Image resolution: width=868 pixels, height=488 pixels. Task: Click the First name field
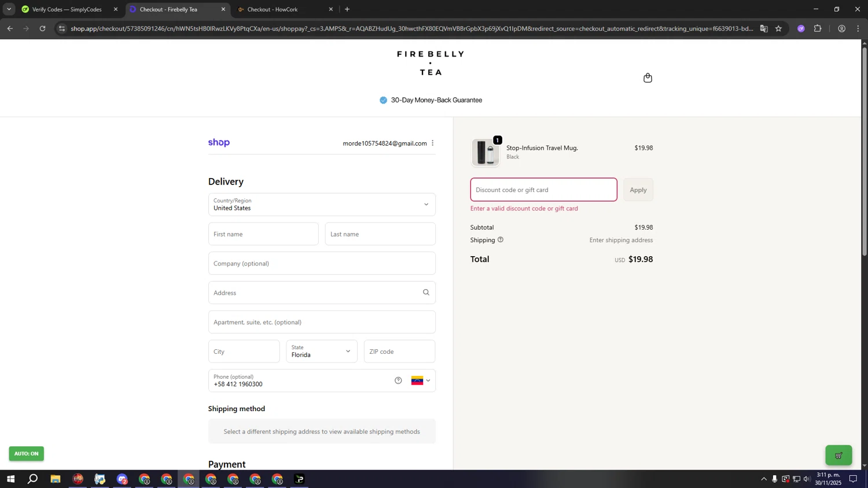tap(263, 234)
